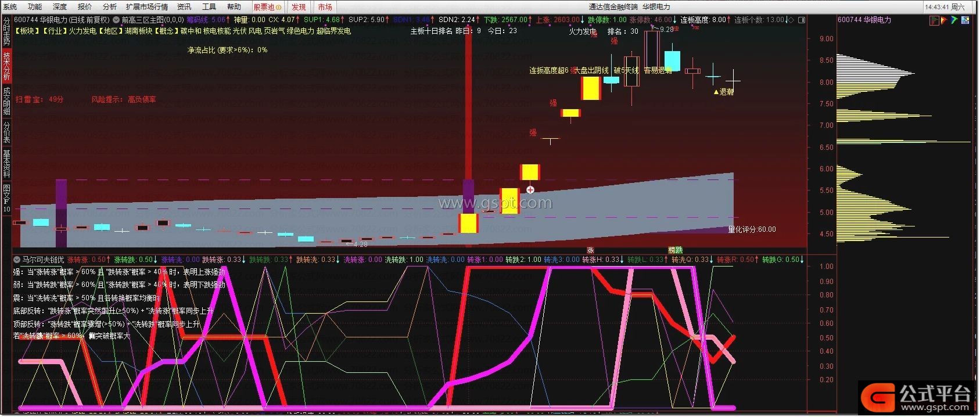Click the green arrow icon in right panel
Viewport: 980px width, 417px height.
(954, 20)
